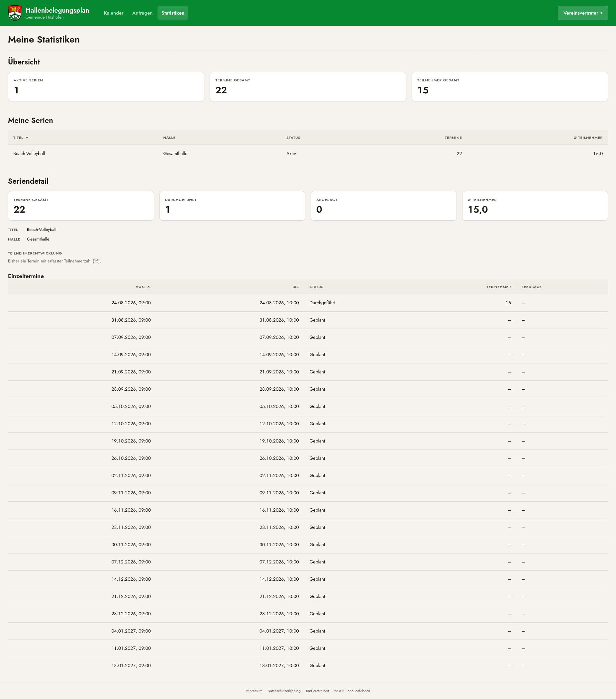The height and width of the screenshot is (699, 616).
Task: Click the 28.09.2026, 10:00 end time
Action: [x=279, y=389]
